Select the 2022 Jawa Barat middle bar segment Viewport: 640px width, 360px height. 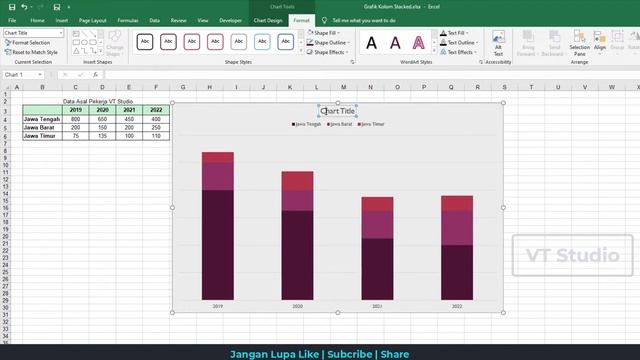click(457, 228)
